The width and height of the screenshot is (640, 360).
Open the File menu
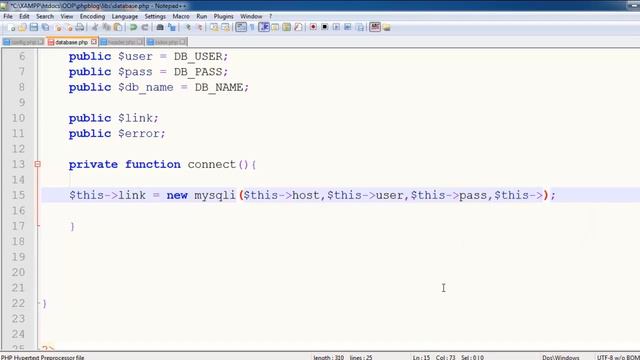pos(8,16)
